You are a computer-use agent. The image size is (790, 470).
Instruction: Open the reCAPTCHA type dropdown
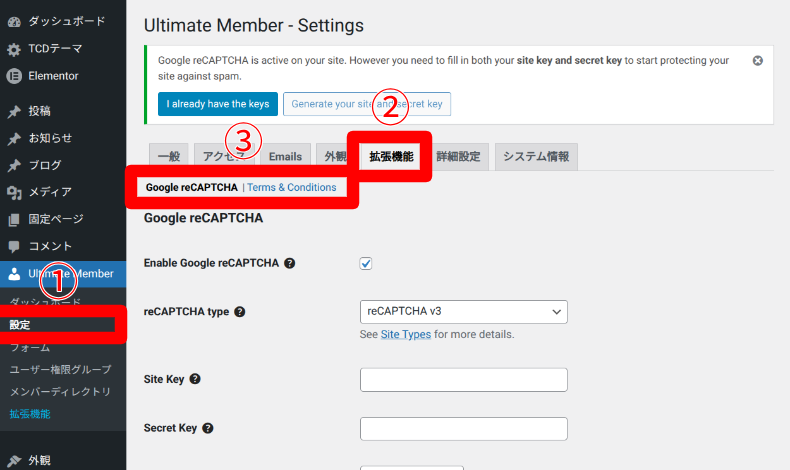464,312
